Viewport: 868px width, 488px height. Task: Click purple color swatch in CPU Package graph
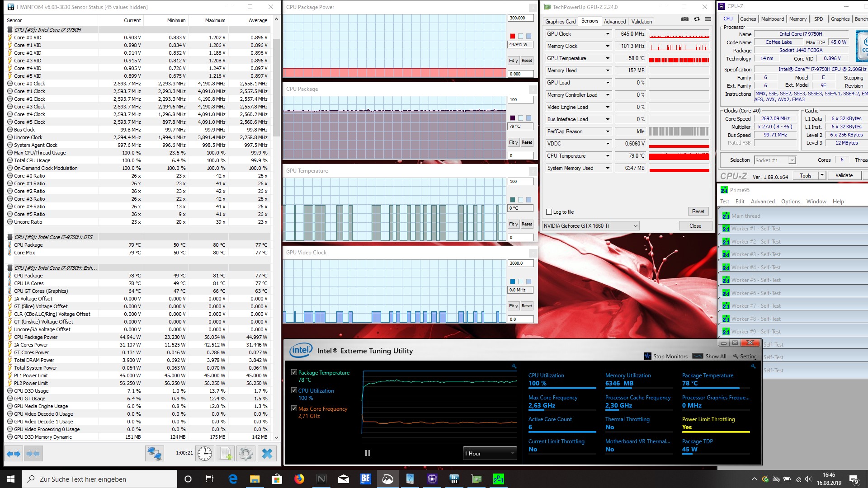[512, 118]
